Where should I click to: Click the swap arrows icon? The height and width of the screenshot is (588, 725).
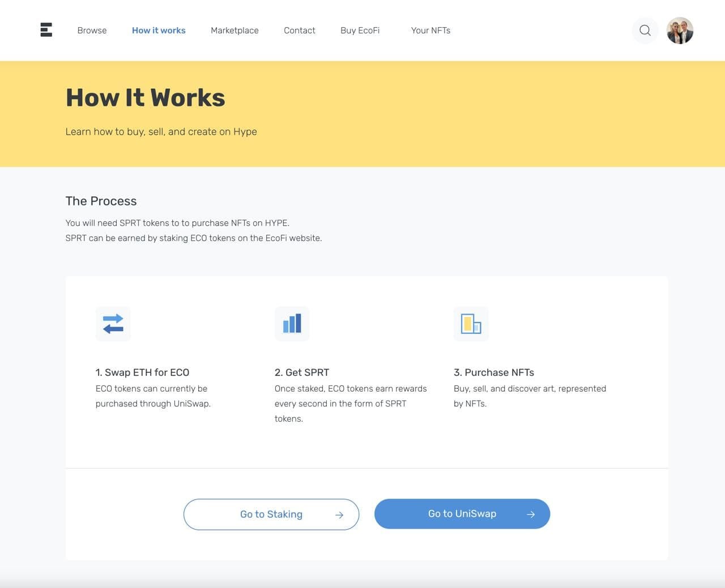(113, 324)
